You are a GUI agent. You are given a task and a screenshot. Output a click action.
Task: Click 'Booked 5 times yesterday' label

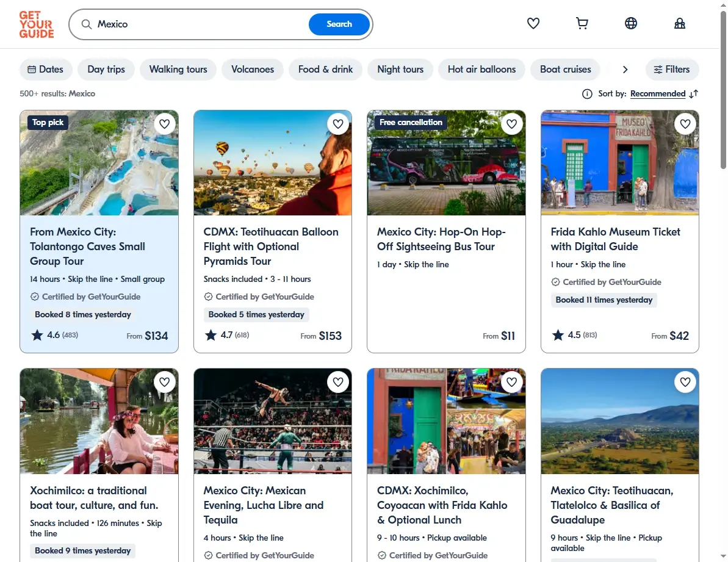pos(256,315)
